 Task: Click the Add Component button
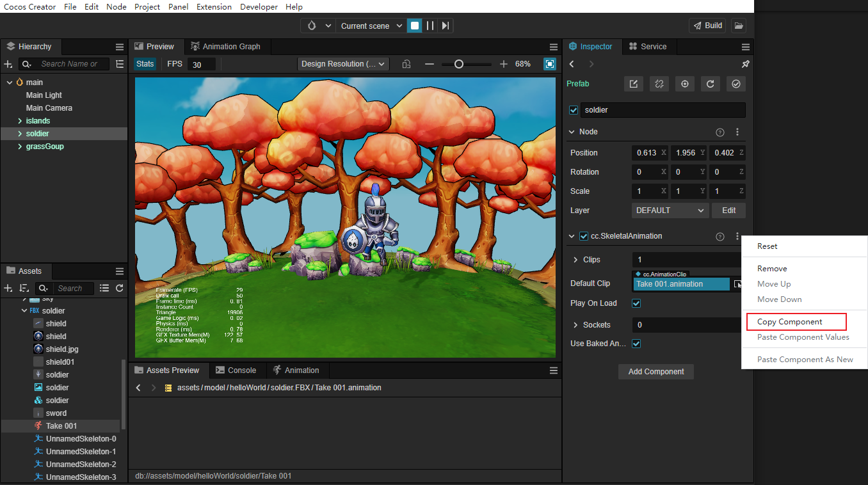tap(656, 372)
